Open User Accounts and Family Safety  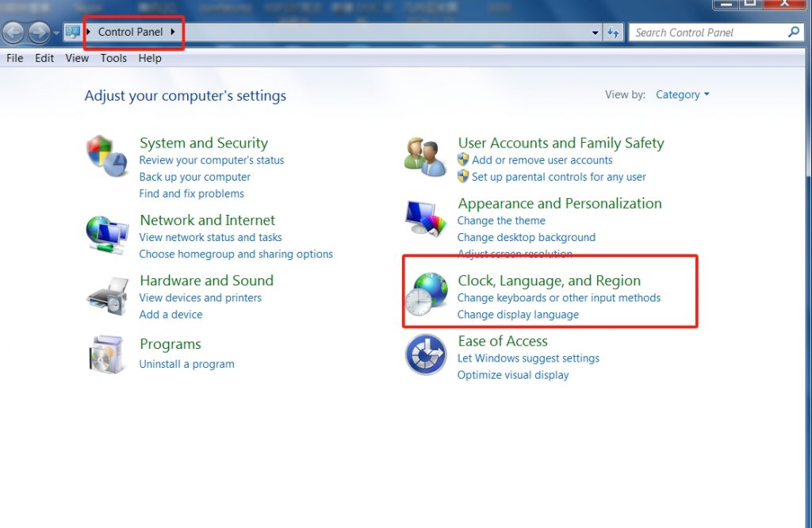[561, 143]
